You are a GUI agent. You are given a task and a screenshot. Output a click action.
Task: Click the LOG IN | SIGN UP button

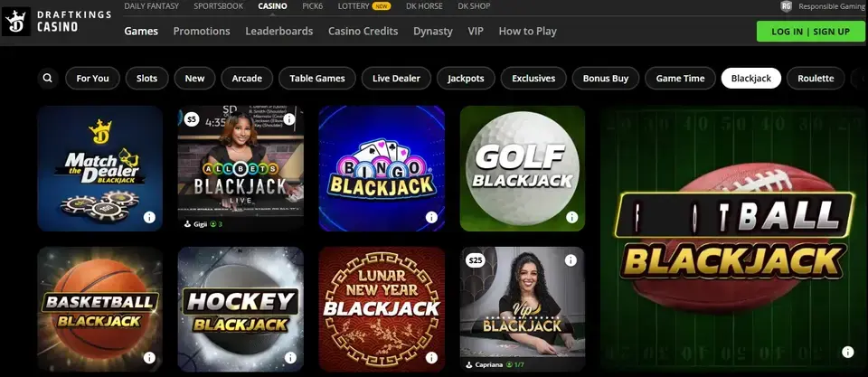tap(810, 32)
